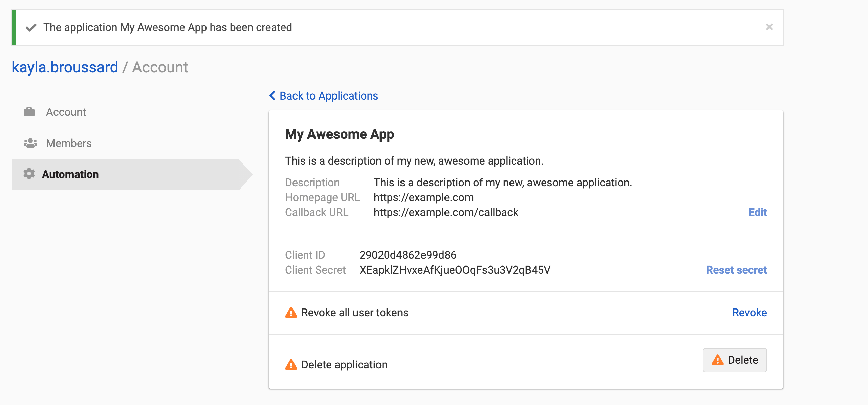Click Back to Applications link

(328, 96)
